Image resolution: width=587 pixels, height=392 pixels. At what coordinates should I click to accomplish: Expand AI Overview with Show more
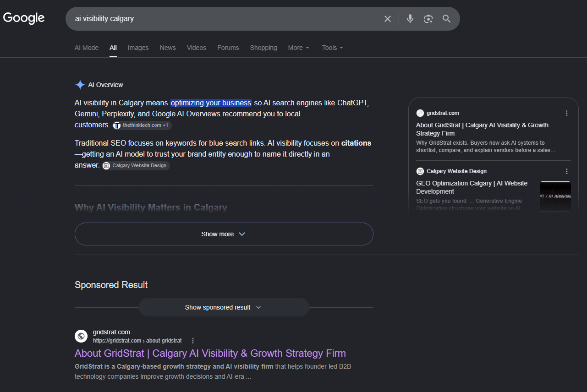coord(224,234)
